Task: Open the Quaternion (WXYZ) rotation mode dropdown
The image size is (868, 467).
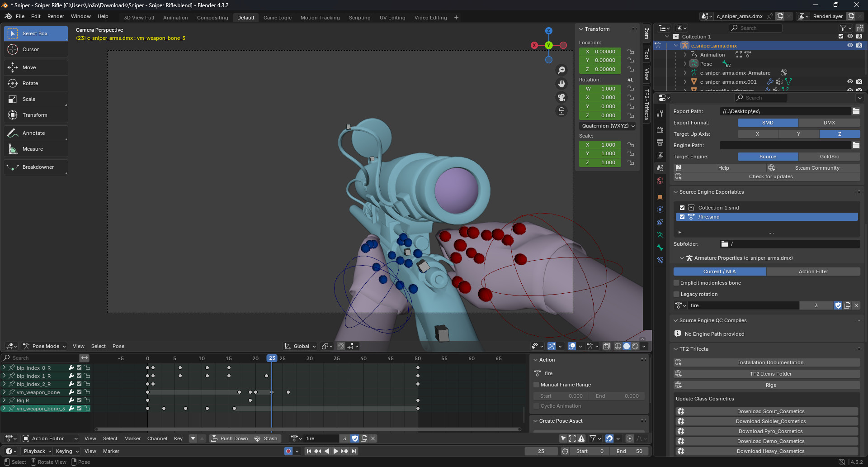Action: pyautogui.click(x=607, y=126)
